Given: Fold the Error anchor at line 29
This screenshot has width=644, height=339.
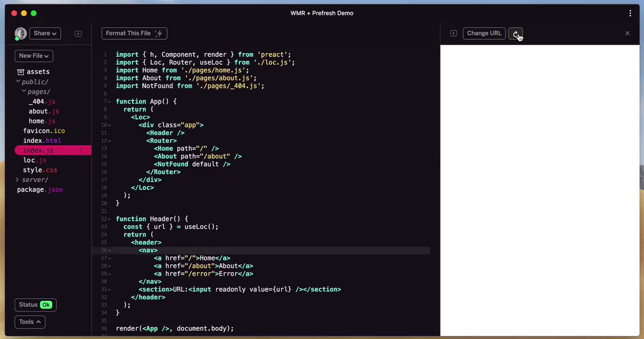Looking at the screenshot, I should [x=109, y=274].
